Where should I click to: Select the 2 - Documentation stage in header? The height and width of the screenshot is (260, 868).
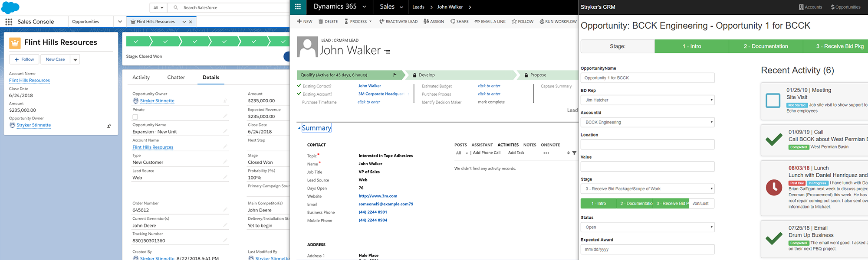[x=766, y=46]
